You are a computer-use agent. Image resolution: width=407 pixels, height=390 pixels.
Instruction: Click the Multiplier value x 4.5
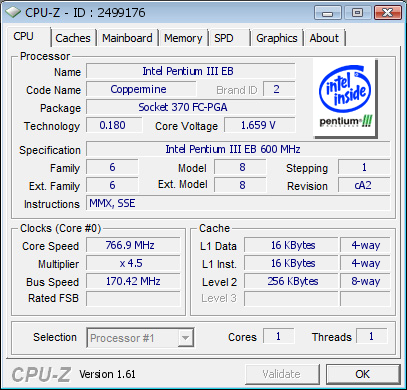click(133, 263)
